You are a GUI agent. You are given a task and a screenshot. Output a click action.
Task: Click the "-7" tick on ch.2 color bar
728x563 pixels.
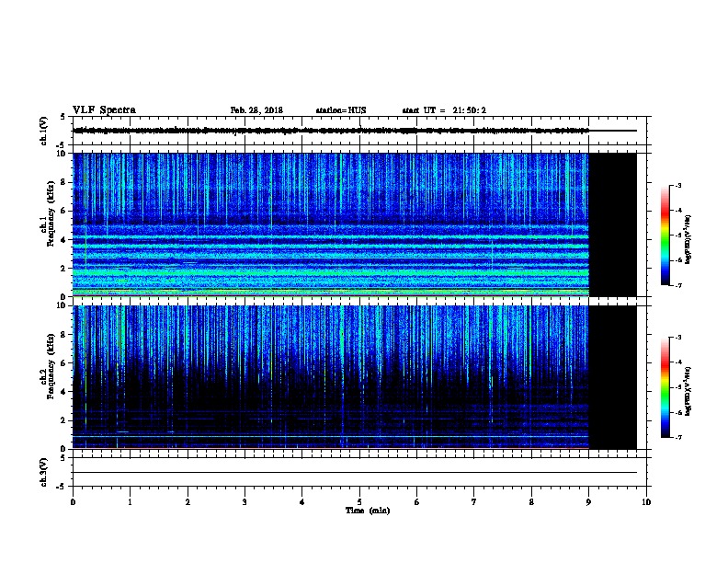677,438
